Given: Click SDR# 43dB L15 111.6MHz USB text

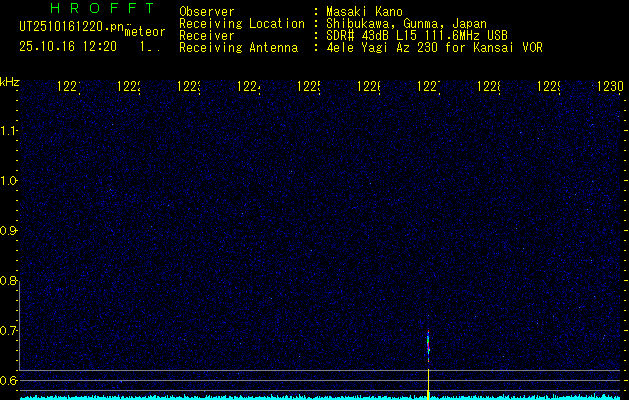Looking at the screenshot, I should click(x=417, y=36).
